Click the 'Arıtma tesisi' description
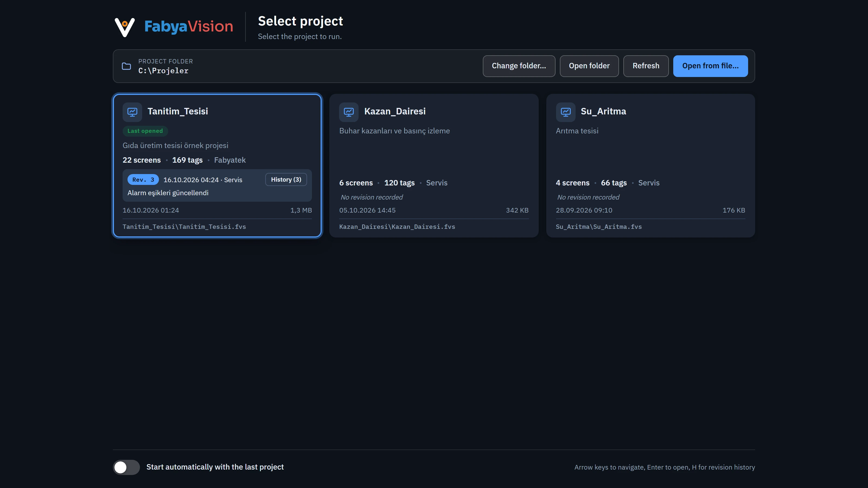The image size is (868, 488). pos(577,131)
